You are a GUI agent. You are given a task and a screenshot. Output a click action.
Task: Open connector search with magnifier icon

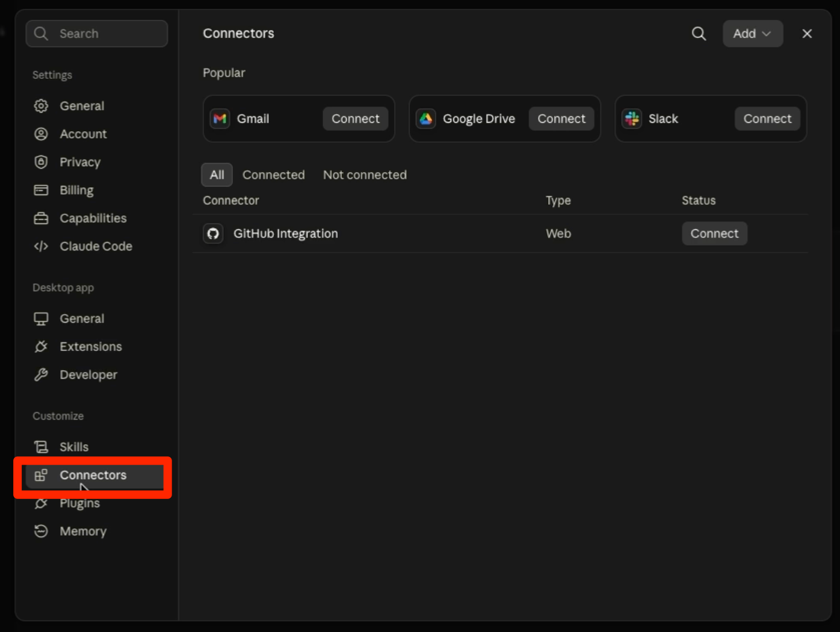(x=699, y=34)
